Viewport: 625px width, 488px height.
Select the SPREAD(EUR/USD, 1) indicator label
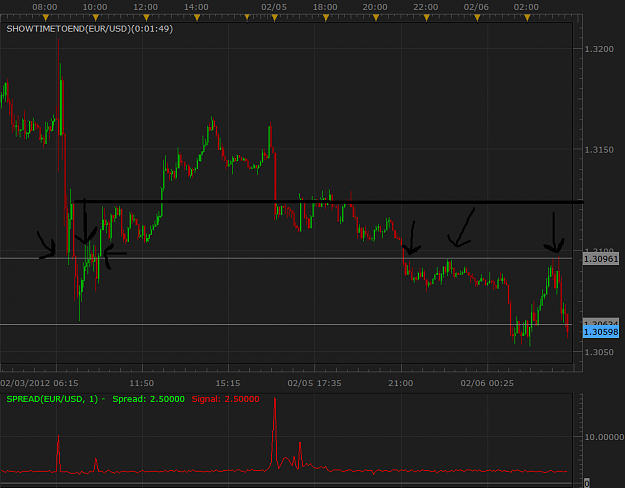click(x=52, y=399)
